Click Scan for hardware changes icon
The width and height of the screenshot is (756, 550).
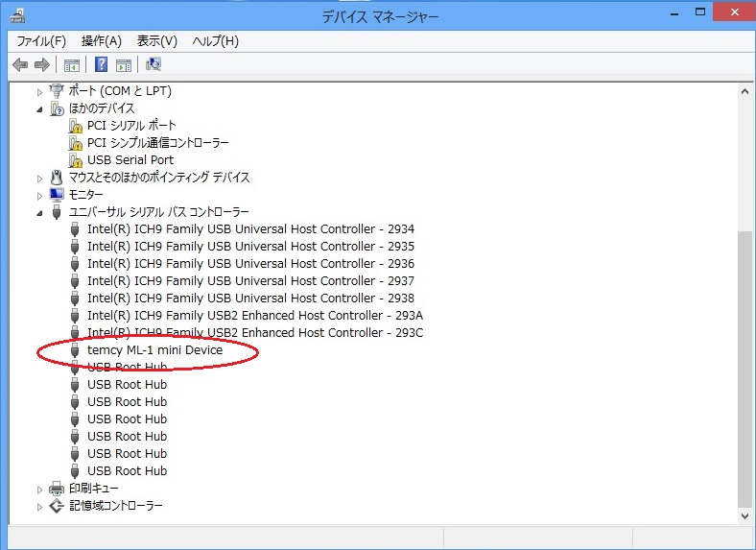pos(154,64)
